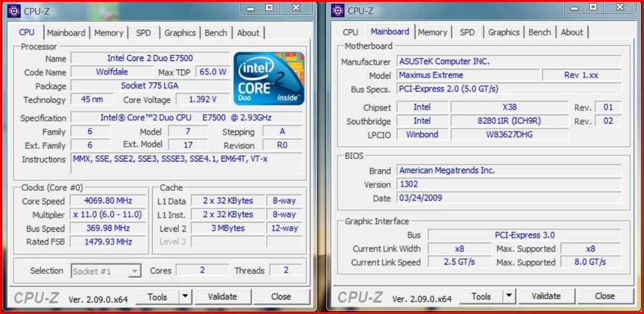The height and width of the screenshot is (314, 644).
Task: Click the American Megatrends Inc. BIOS brand field
Action: [x=509, y=170]
